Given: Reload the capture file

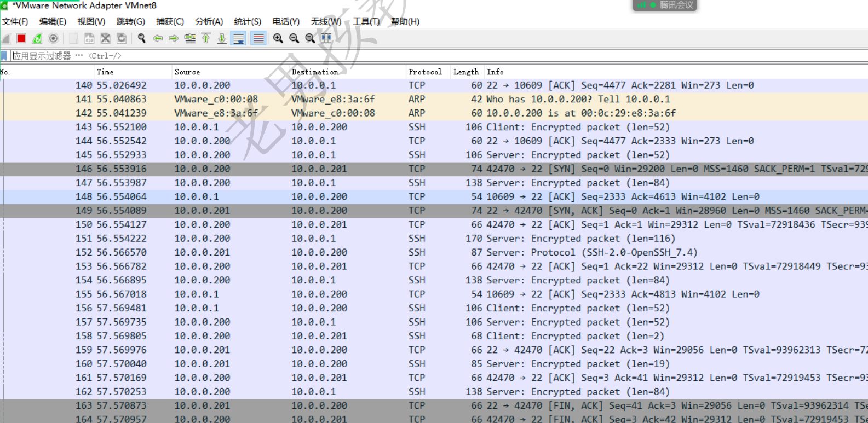Looking at the screenshot, I should coord(122,38).
